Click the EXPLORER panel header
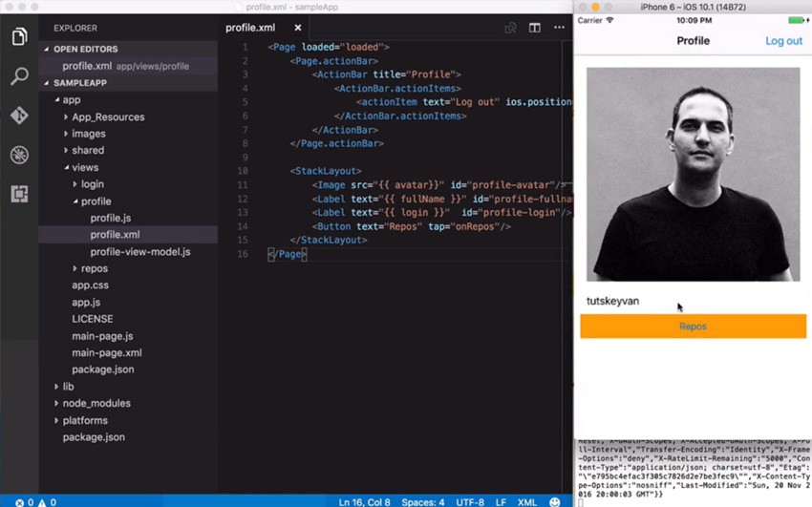The width and height of the screenshot is (812, 507). coord(75,28)
